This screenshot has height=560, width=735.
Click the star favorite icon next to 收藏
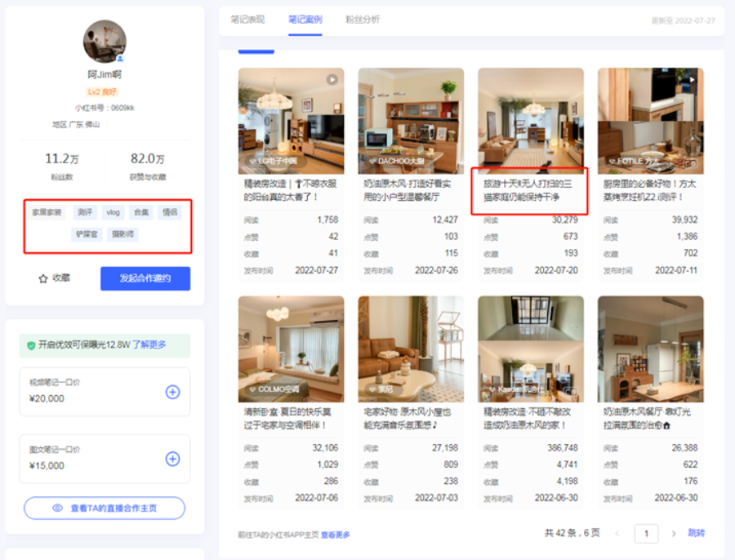point(43,279)
